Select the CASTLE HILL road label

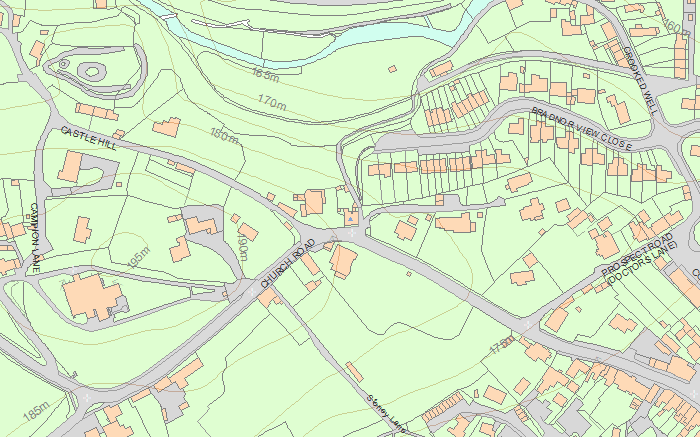point(88,139)
